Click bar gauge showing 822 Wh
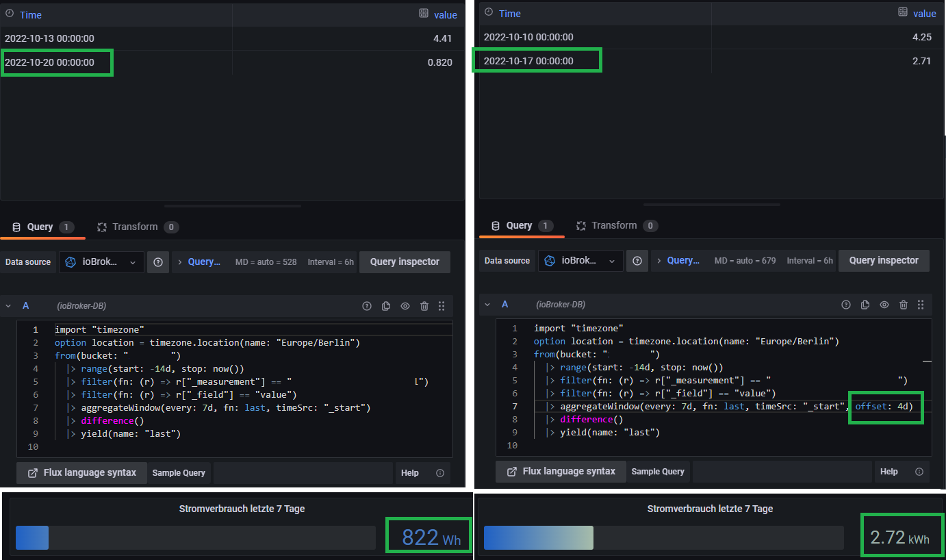 196,538
